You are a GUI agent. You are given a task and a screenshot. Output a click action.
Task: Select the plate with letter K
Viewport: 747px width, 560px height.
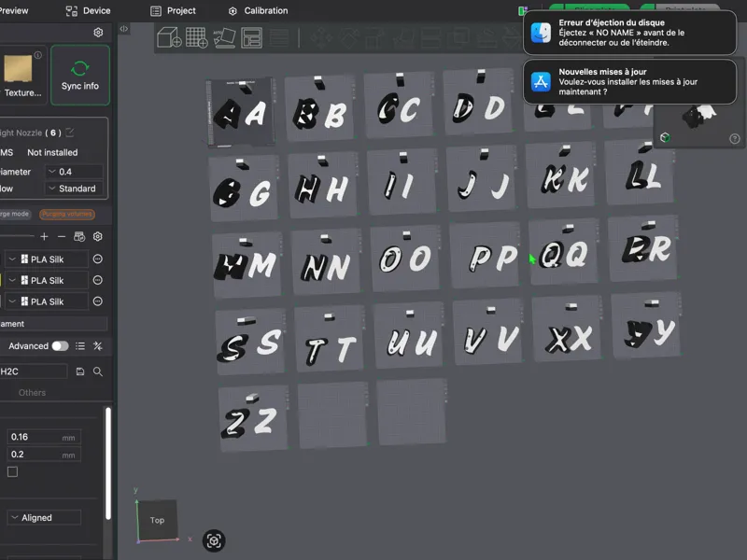tap(563, 176)
